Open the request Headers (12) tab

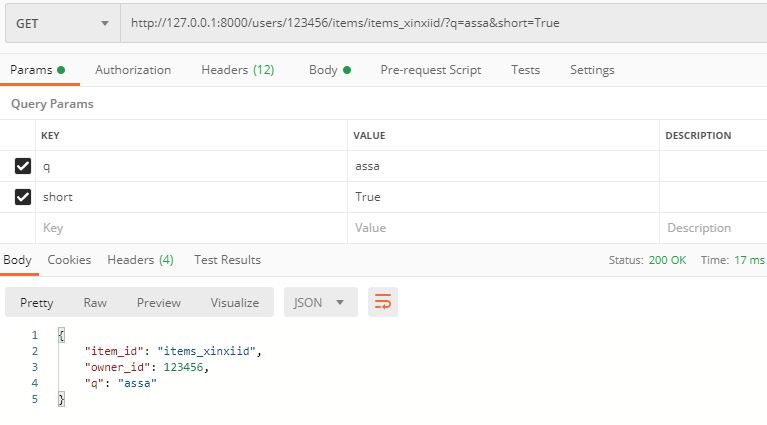click(237, 70)
